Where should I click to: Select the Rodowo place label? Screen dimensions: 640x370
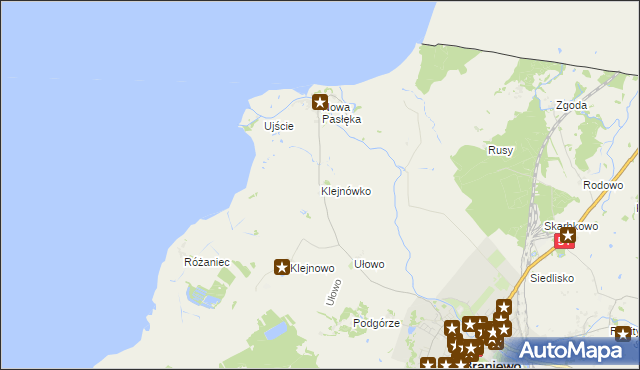click(x=603, y=185)
